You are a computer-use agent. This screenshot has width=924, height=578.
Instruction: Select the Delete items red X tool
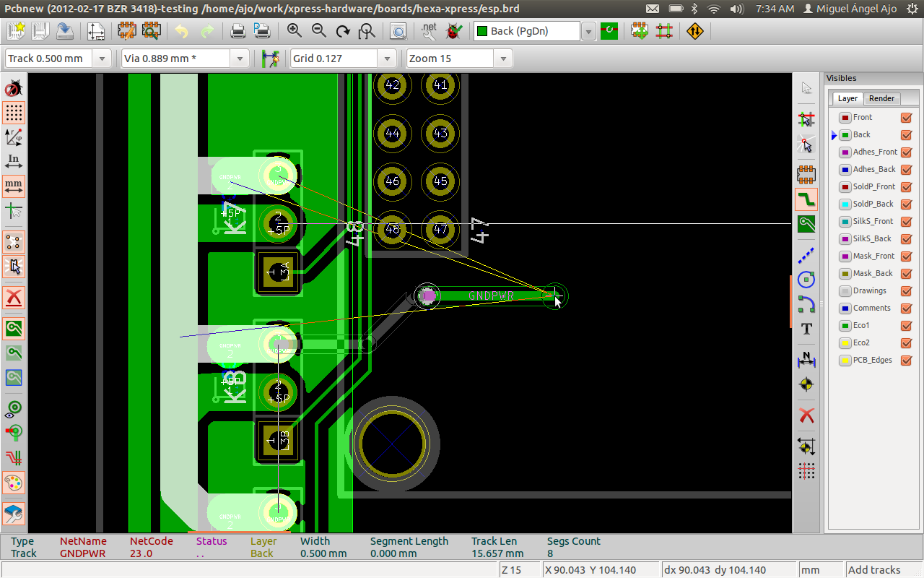point(806,415)
